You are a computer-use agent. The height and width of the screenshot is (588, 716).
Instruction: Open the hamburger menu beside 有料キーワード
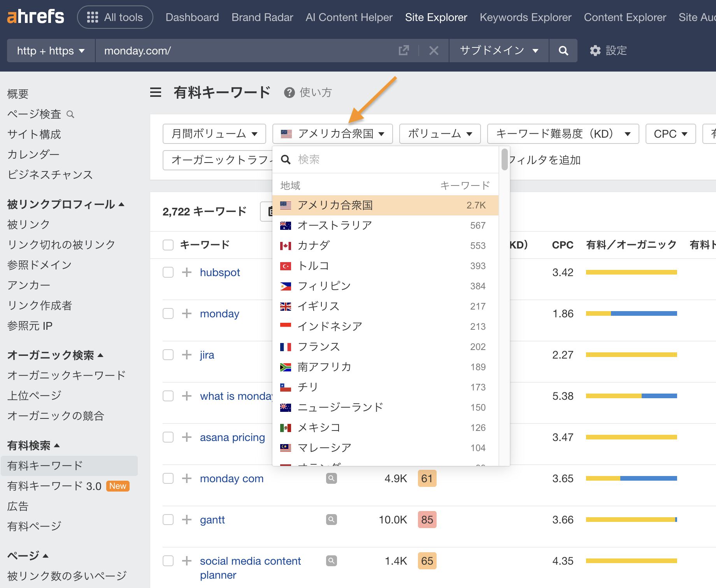tap(155, 93)
